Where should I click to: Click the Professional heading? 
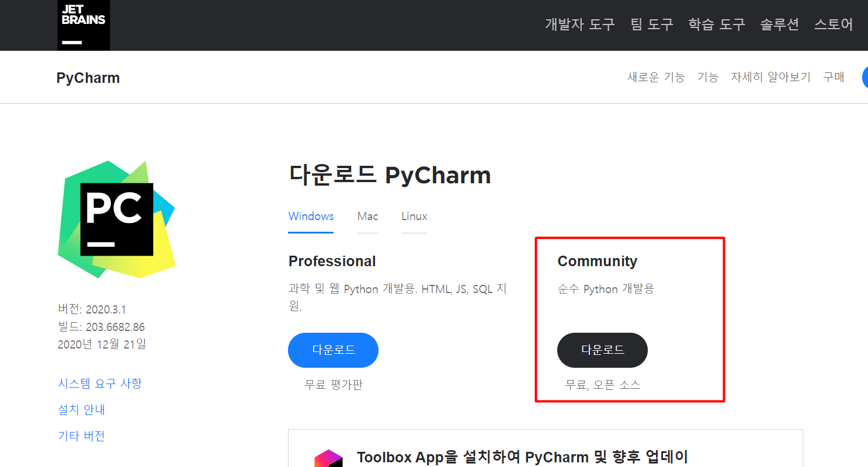click(x=332, y=261)
